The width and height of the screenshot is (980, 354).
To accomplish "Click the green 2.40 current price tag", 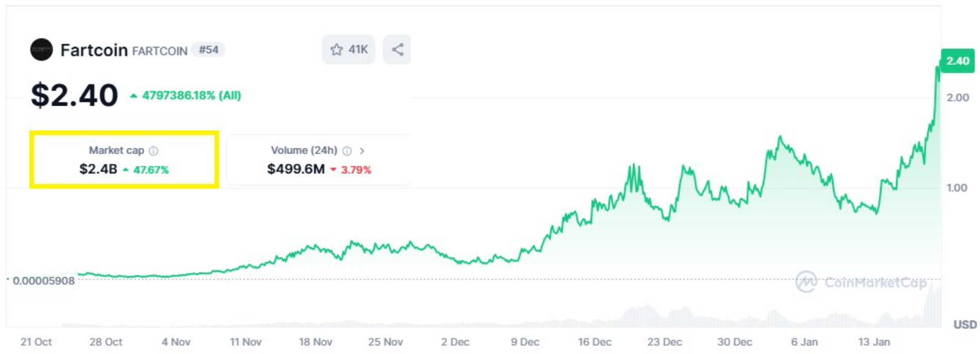I will tap(957, 61).
